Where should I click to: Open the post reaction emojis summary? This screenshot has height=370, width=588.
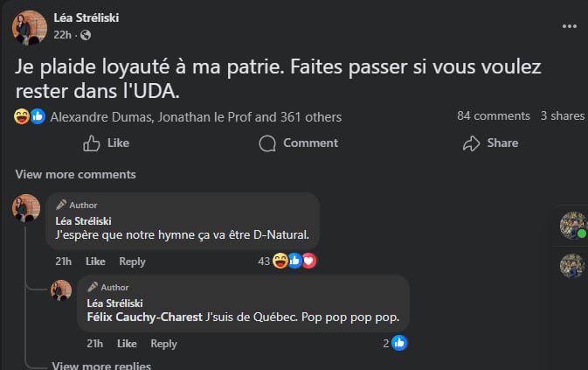click(x=30, y=116)
